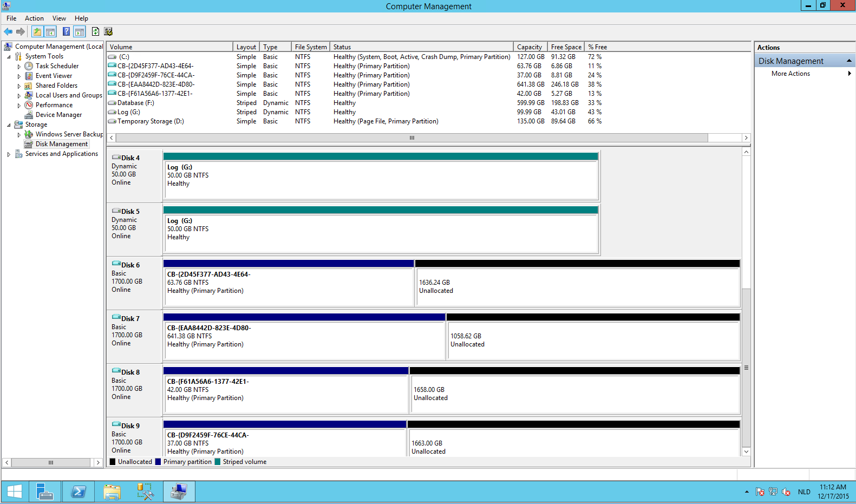Open the Action menu
Viewport: 856px width, 504px height.
(x=34, y=18)
